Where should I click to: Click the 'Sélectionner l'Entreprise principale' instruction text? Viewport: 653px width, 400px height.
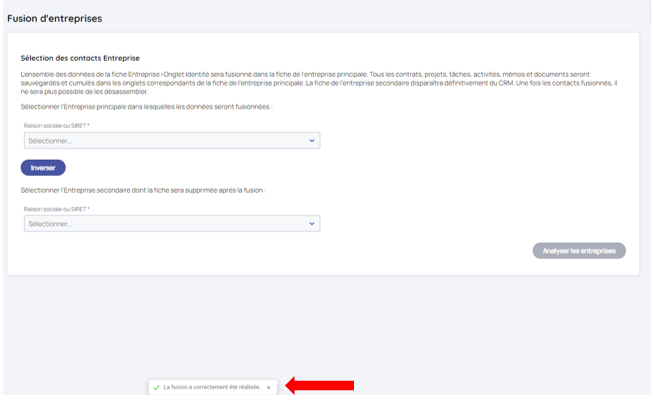pyautogui.click(x=146, y=105)
